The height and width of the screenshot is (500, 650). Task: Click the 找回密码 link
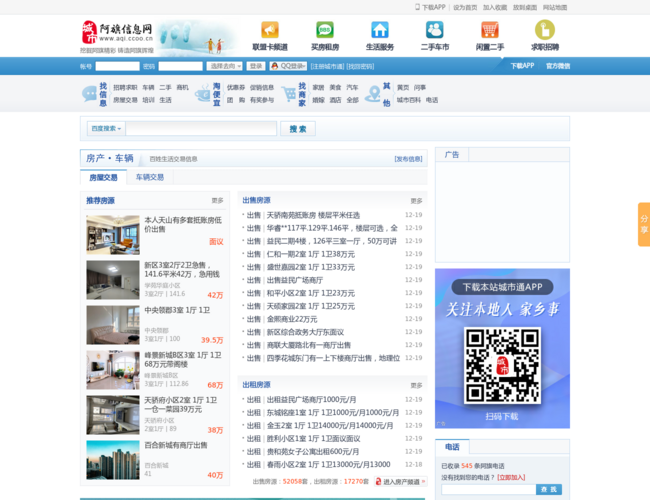coord(360,66)
